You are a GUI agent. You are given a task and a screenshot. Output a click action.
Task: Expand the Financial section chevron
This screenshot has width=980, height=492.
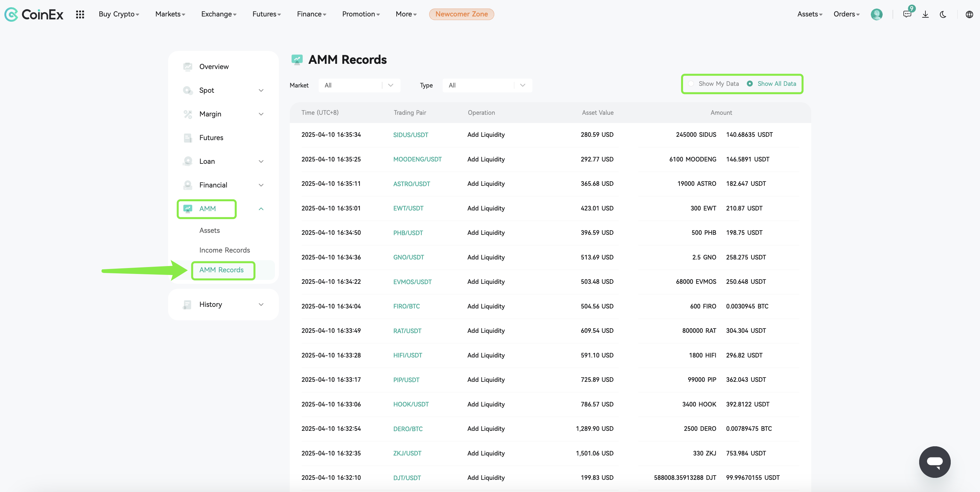point(261,185)
